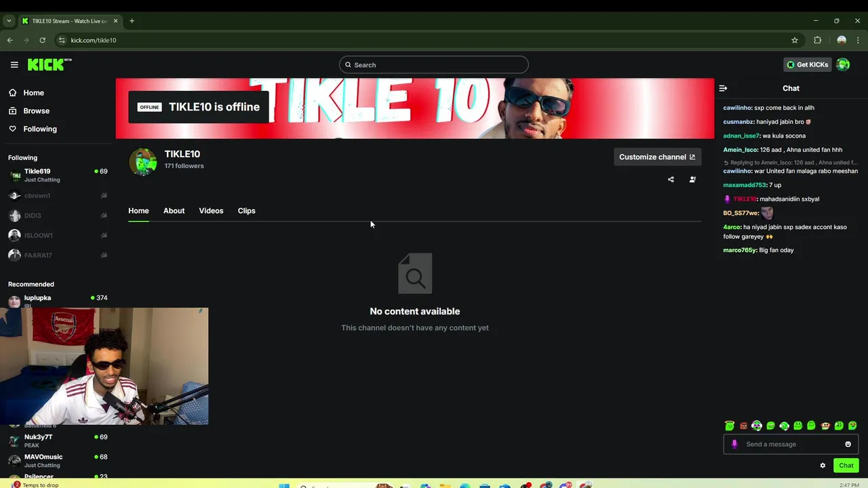Click the browser back arrow
The width and height of the screenshot is (868, 488).
9,40
